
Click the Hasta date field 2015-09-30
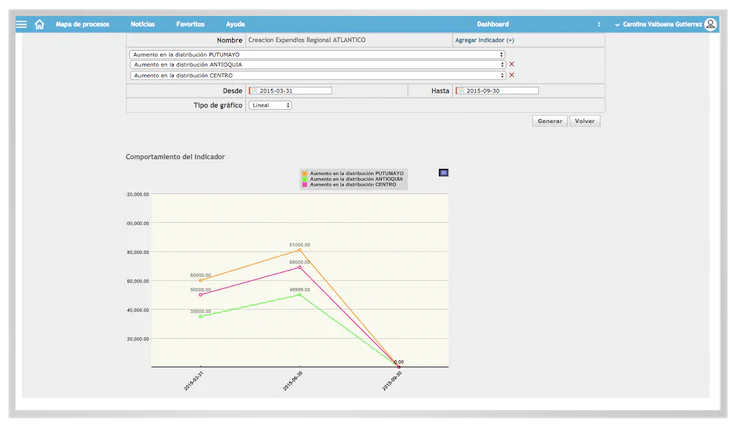tap(497, 91)
